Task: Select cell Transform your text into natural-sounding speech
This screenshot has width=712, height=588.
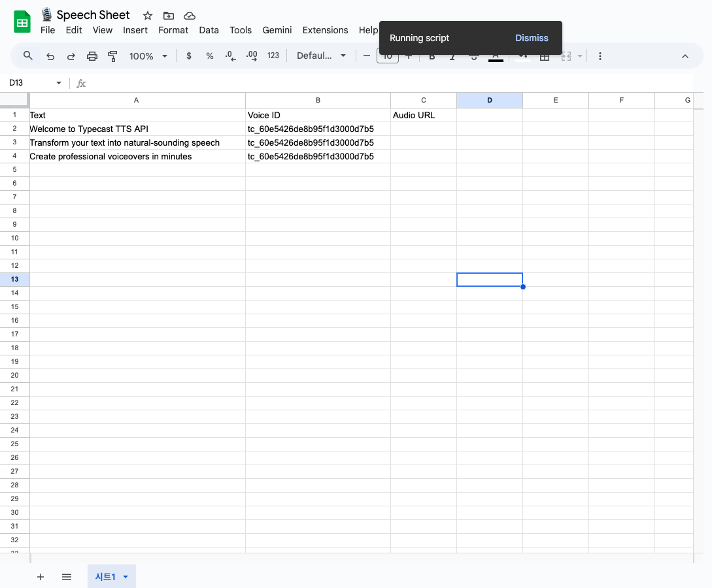Action: point(137,142)
